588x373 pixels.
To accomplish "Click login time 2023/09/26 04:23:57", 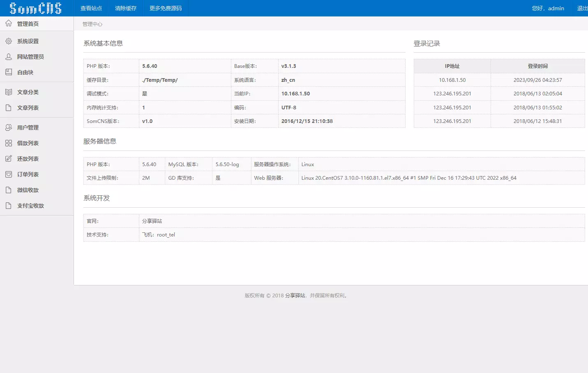I will (537, 80).
